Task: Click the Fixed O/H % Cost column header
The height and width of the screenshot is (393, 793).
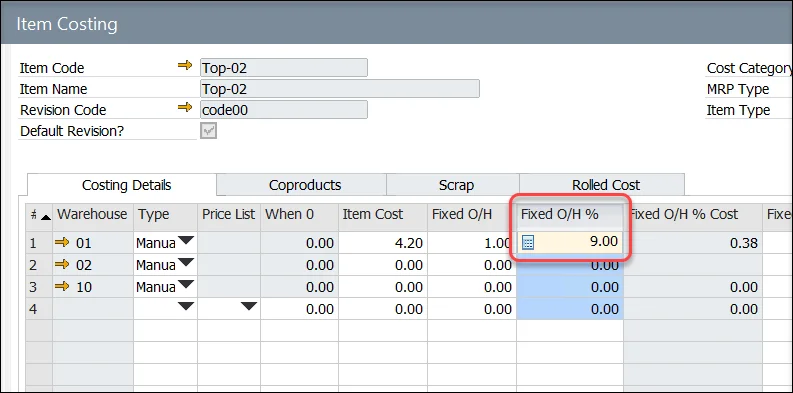Action: pos(693,214)
